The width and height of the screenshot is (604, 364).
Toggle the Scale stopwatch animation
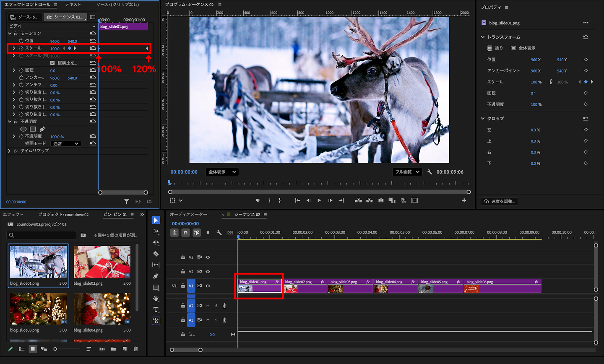[x=21, y=48]
